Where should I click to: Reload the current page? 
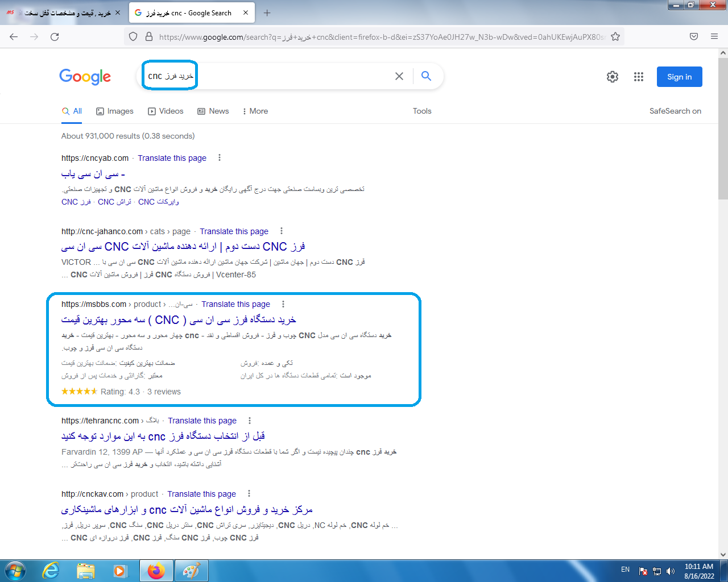tap(55, 36)
